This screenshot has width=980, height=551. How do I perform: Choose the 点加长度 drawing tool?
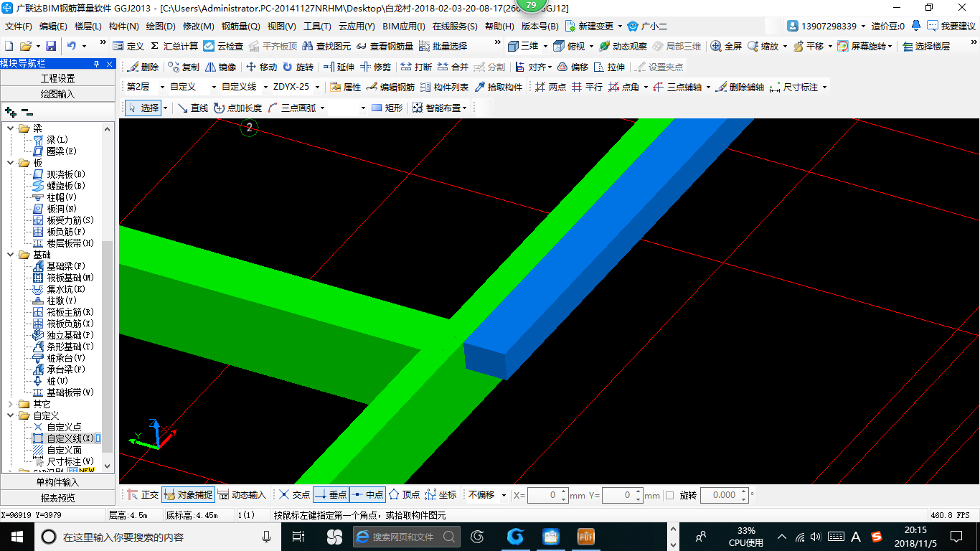point(237,108)
